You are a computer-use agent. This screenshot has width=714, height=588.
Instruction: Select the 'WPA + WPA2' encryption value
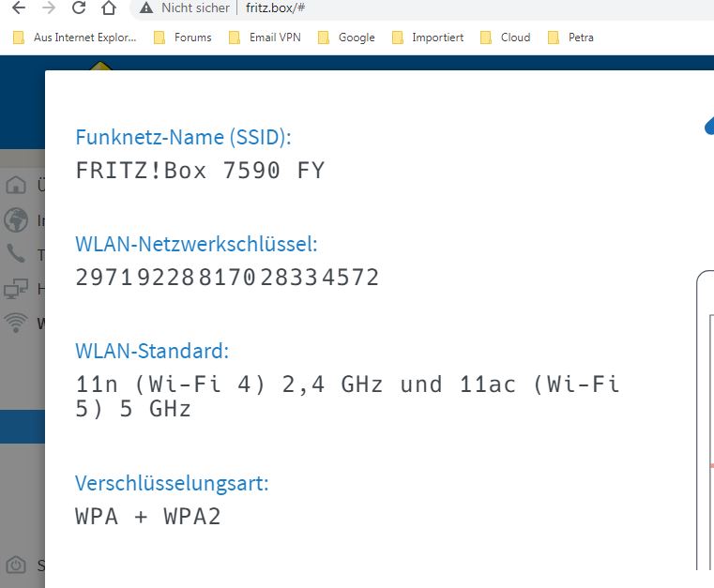point(148,517)
